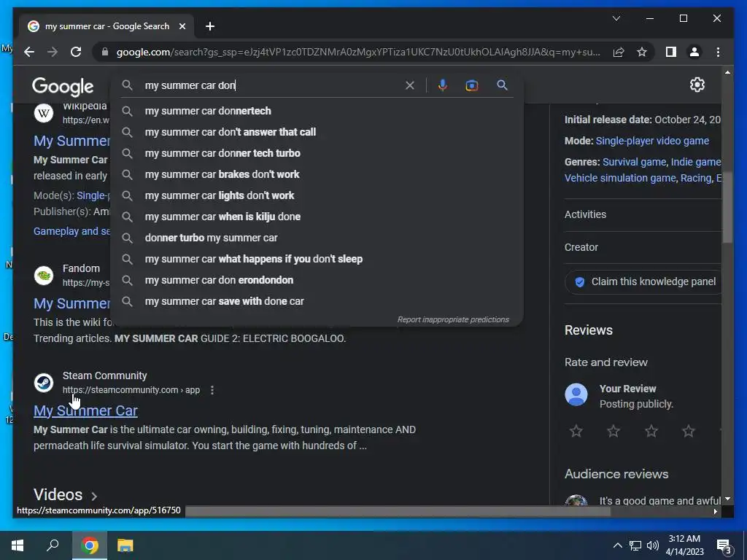This screenshot has width=747, height=560.
Task: Expand the Videos section arrow
Action: (x=94, y=496)
